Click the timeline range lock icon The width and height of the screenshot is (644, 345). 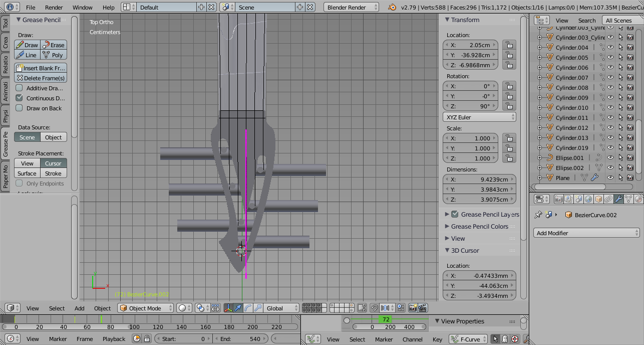pos(148,339)
